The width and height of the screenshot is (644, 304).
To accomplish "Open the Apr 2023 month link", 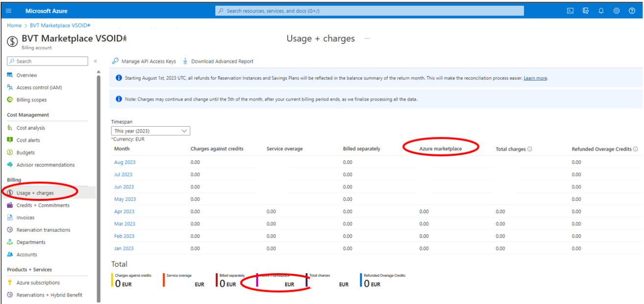I will (124, 212).
